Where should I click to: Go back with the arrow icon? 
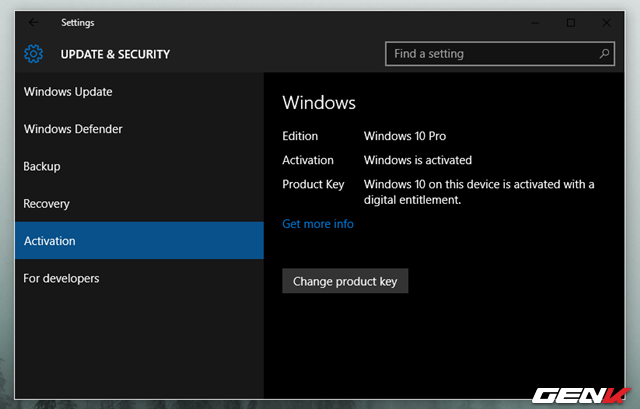33,22
